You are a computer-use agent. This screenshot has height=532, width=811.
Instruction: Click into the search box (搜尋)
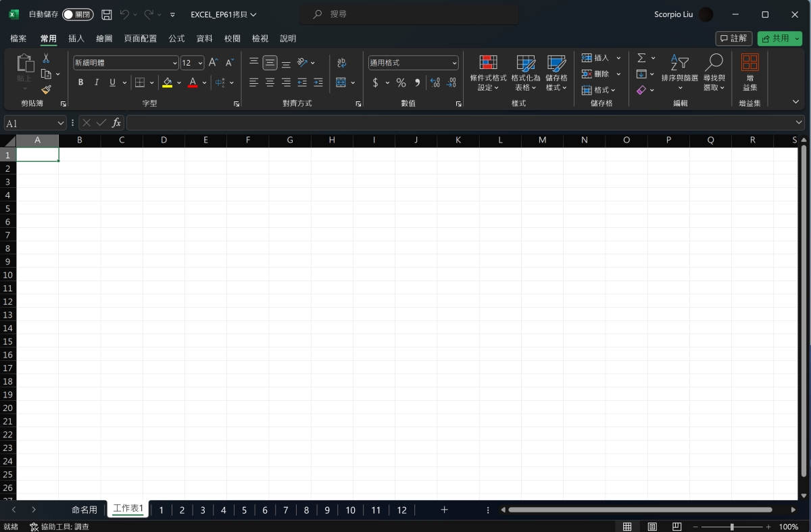(x=405, y=14)
